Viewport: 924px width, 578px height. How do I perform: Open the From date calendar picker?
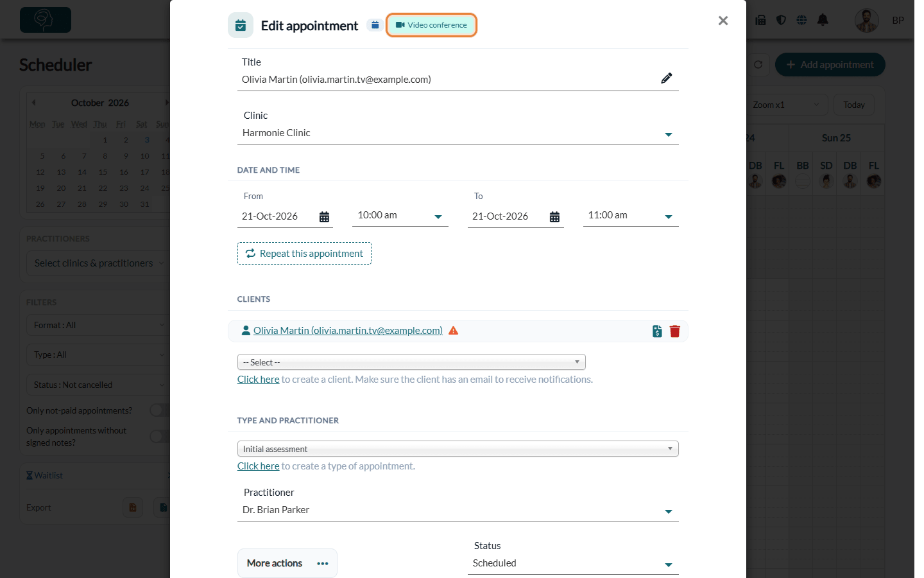click(324, 217)
